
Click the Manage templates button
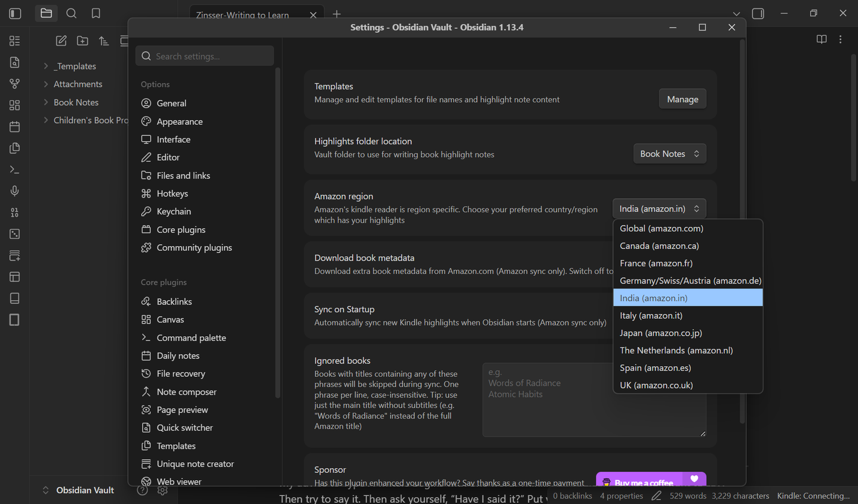682,99
